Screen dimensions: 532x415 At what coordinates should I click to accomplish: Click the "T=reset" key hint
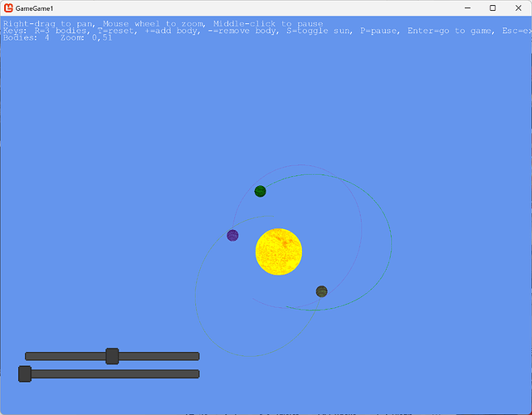[x=117, y=31]
